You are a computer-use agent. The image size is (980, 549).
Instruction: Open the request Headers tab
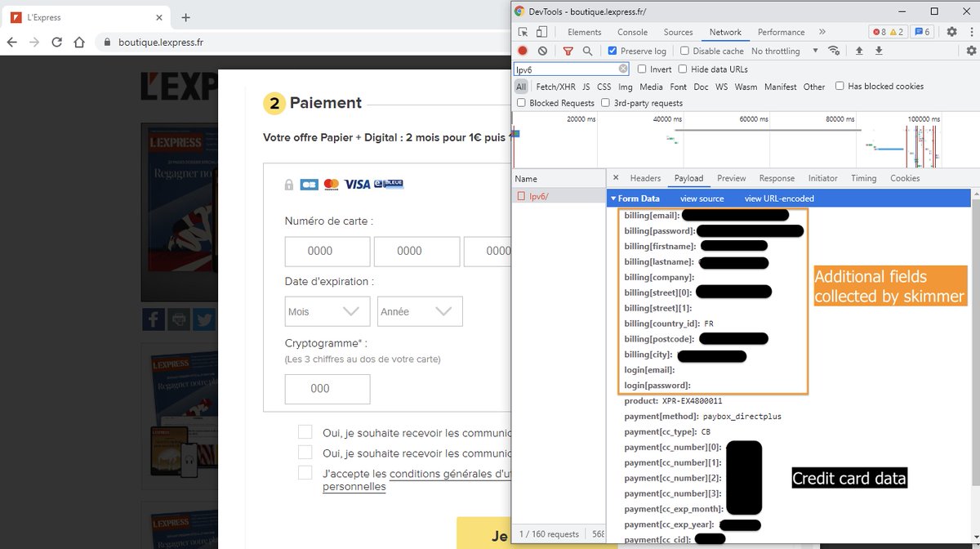click(645, 178)
